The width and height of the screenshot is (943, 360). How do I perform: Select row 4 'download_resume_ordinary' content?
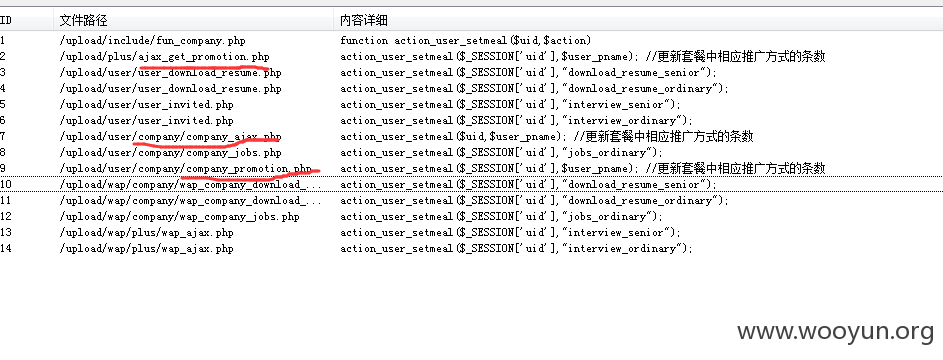[x=535, y=89]
